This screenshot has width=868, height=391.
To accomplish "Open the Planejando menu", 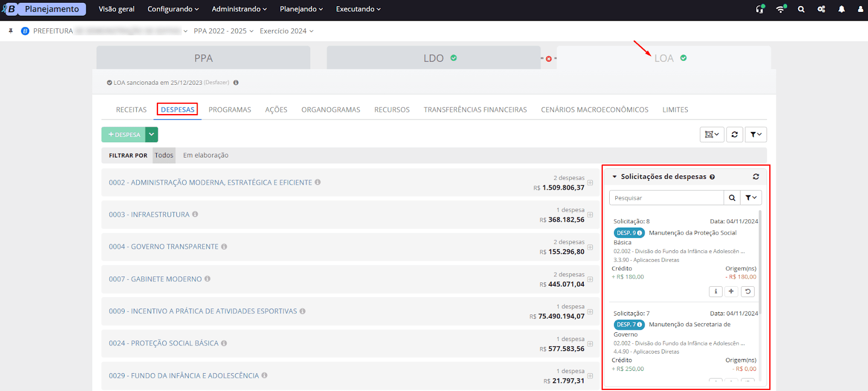I will (301, 9).
